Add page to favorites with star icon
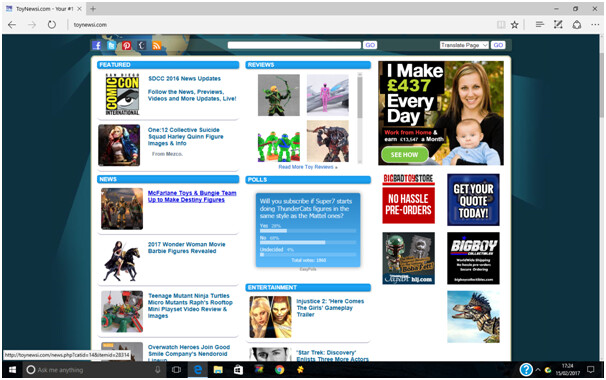This screenshot has width=606, height=380. click(514, 25)
